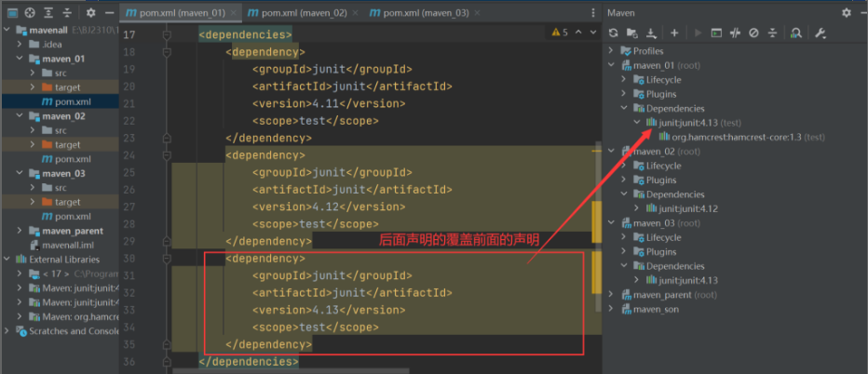This screenshot has width=868, height=374.
Task: Add Maven project with plus icon
Action: pyautogui.click(x=674, y=33)
